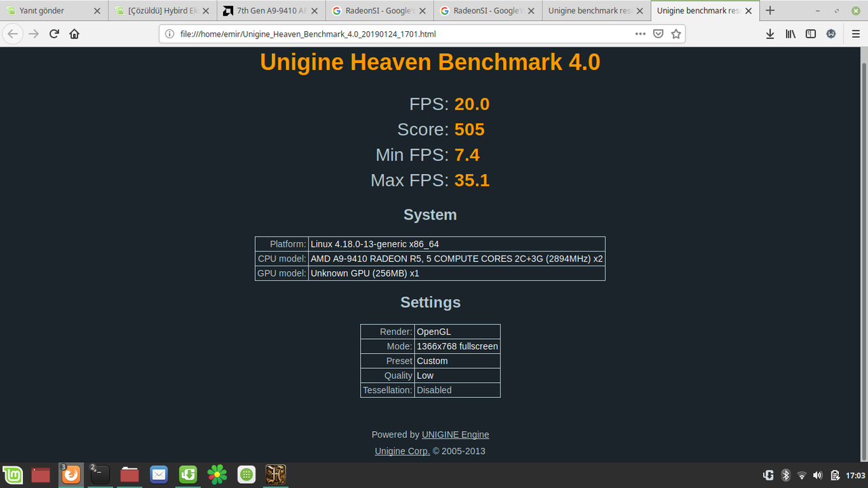The image size is (868, 488).
Task: Open the mail client from the taskbar
Action: [x=159, y=475]
